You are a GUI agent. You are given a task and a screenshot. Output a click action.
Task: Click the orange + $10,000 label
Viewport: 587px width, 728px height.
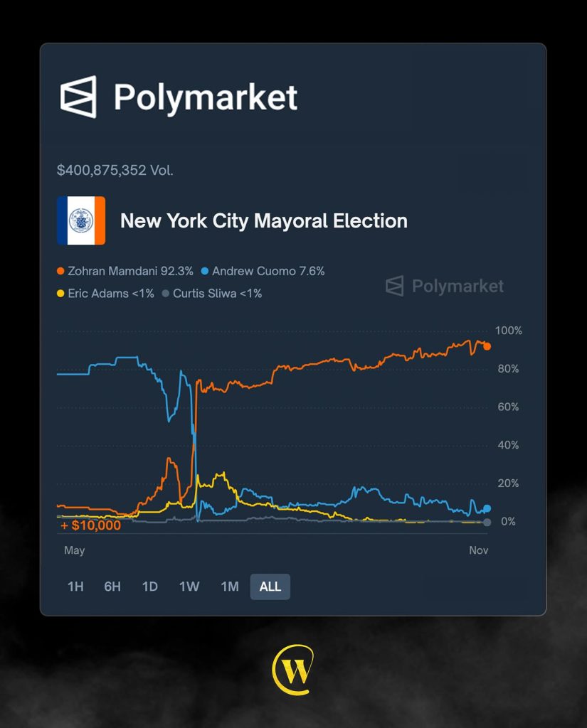90,525
